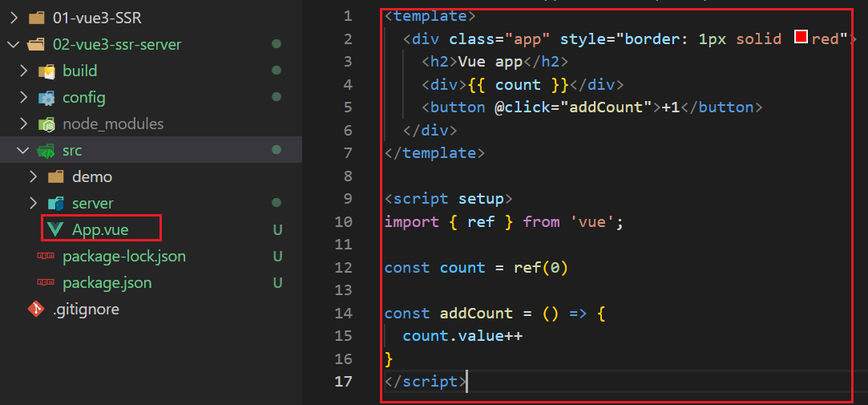868x405 pixels.
Task: Click the opening template tag text
Action: 430,16
